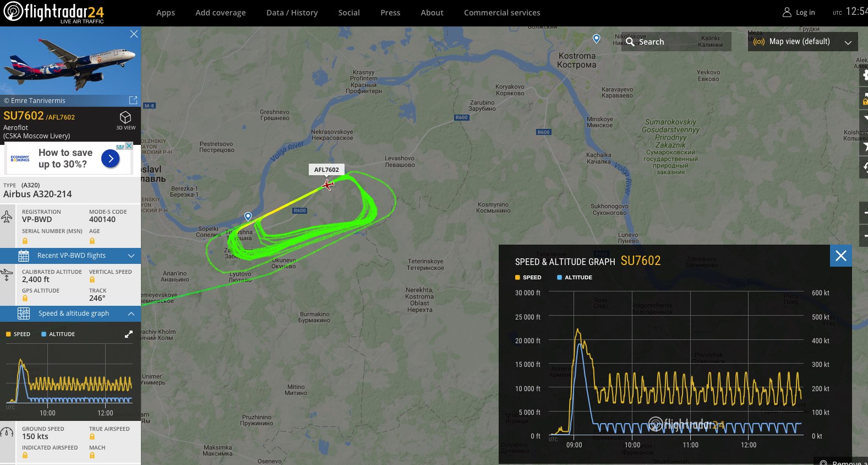Click the search magnifier icon
Viewport: 868px width, 465px height.
coord(630,42)
